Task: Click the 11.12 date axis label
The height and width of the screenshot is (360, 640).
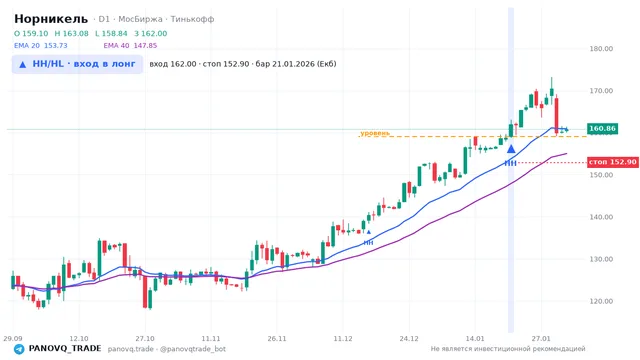Action: 343,338
